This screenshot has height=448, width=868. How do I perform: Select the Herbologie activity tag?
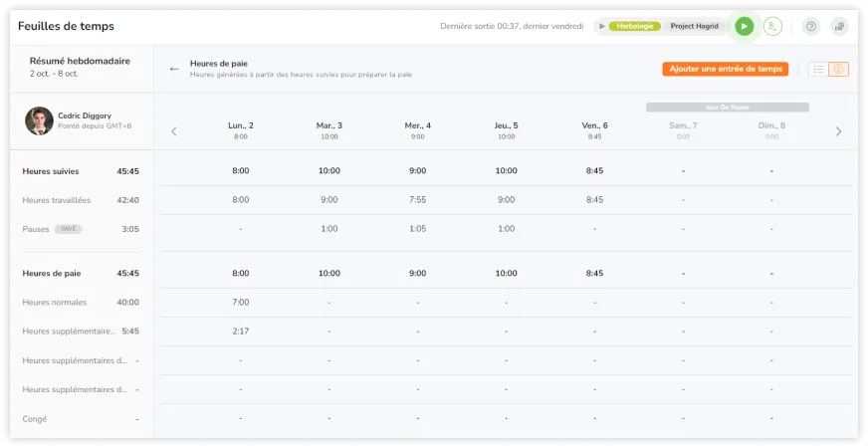[634, 27]
